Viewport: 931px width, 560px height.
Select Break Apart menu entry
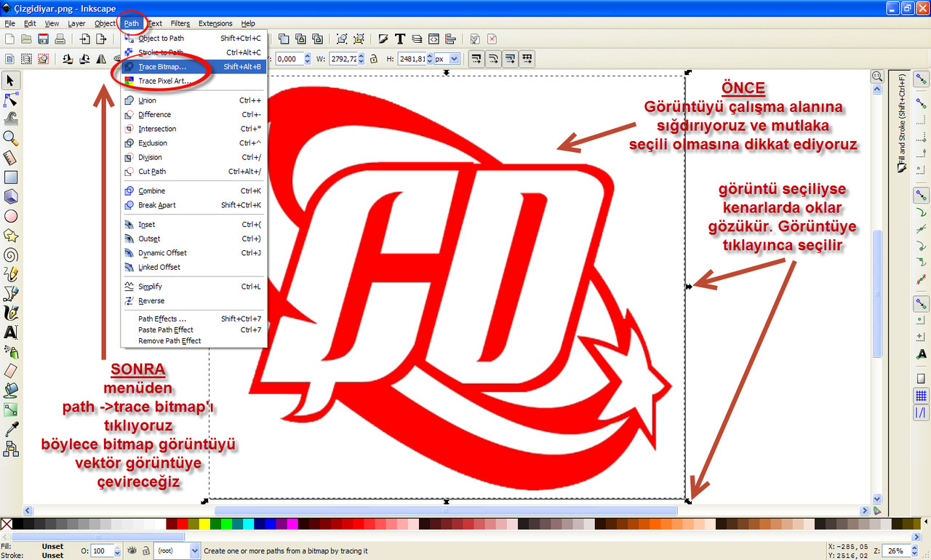pos(194,205)
